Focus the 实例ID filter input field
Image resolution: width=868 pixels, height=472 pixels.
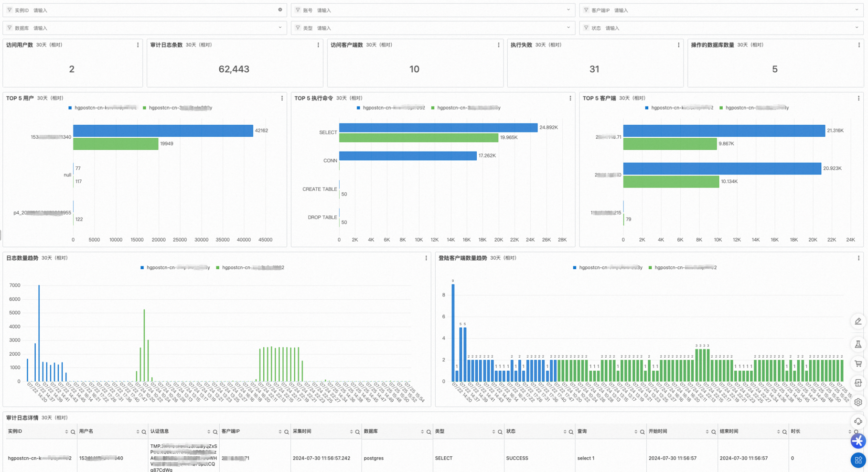145,10
